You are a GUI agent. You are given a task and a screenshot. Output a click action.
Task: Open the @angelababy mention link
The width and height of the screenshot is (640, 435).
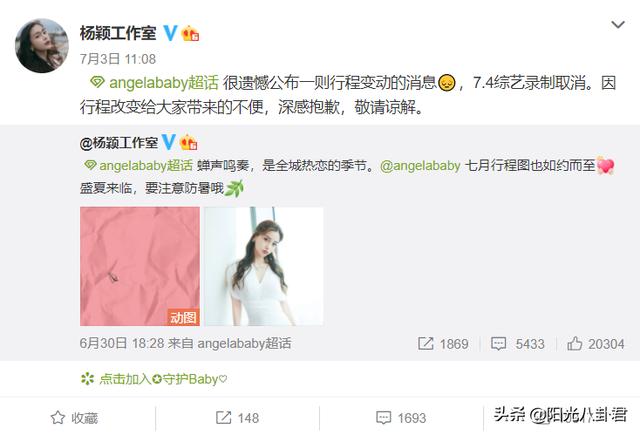point(420,166)
